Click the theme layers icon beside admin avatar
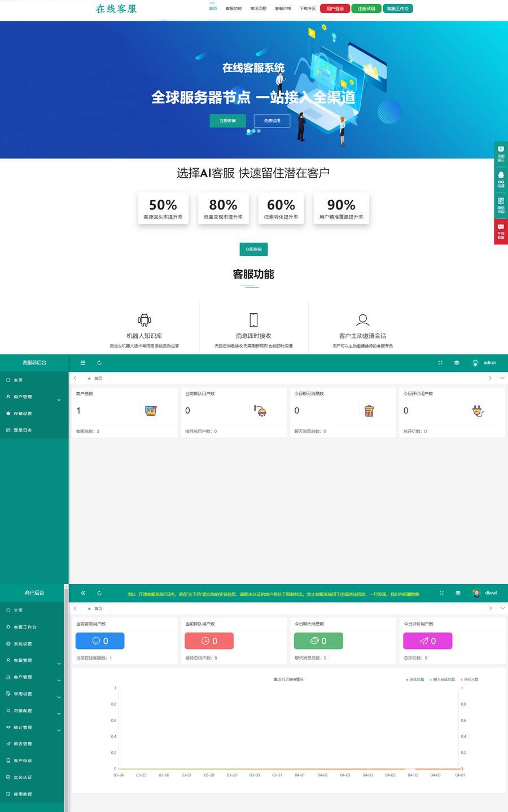The width and height of the screenshot is (508, 812). 456,363
